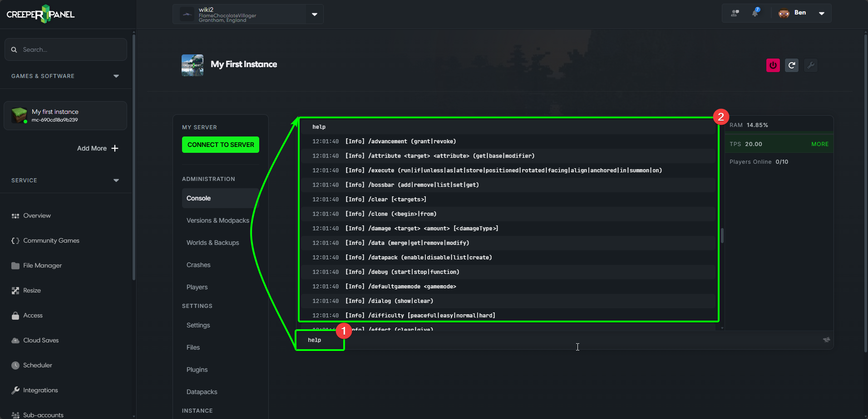Select Worlds & Backups menu item

coord(212,243)
